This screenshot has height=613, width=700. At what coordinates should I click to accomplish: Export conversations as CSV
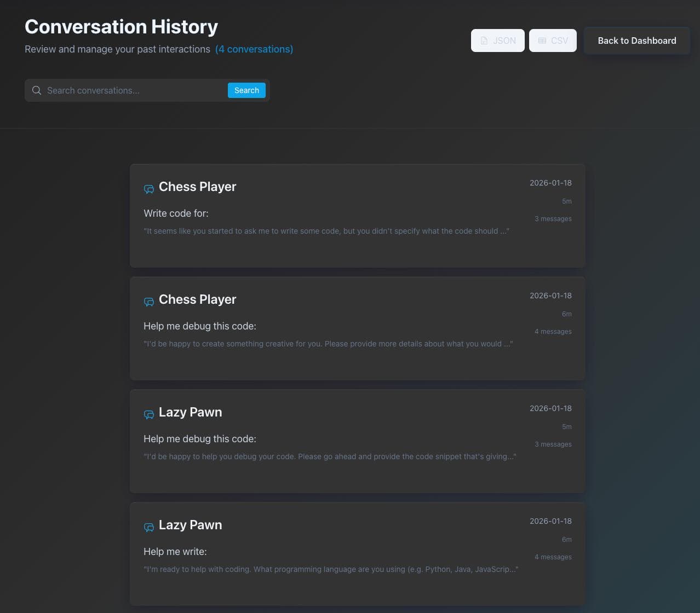tap(553, 41)
